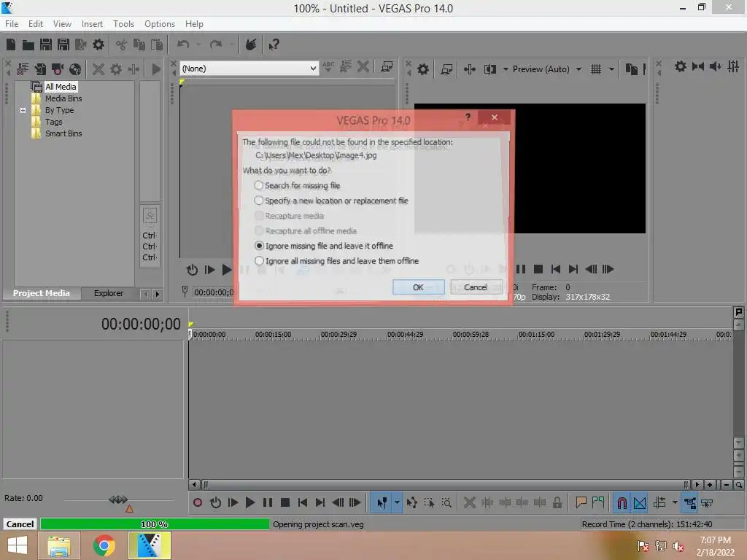The width and height of the screenshot is (747, 560).
Task: Click Cancel next to the progress bar
Action: tap(20, 524)
